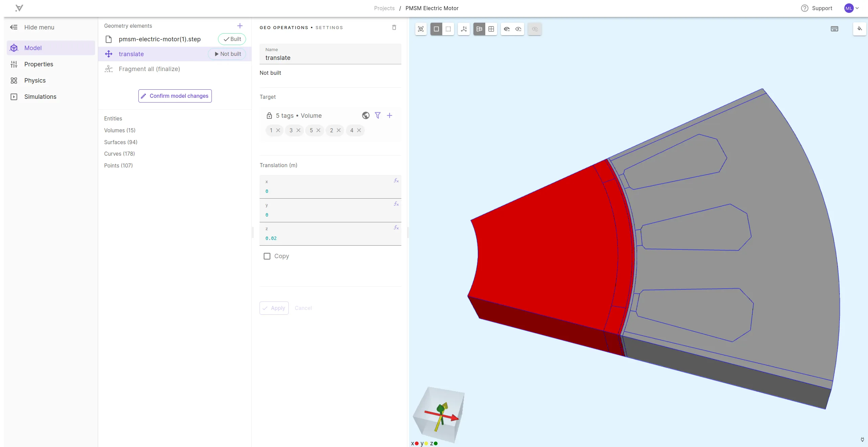
Task: Open the Physics section
Action: 51,81
